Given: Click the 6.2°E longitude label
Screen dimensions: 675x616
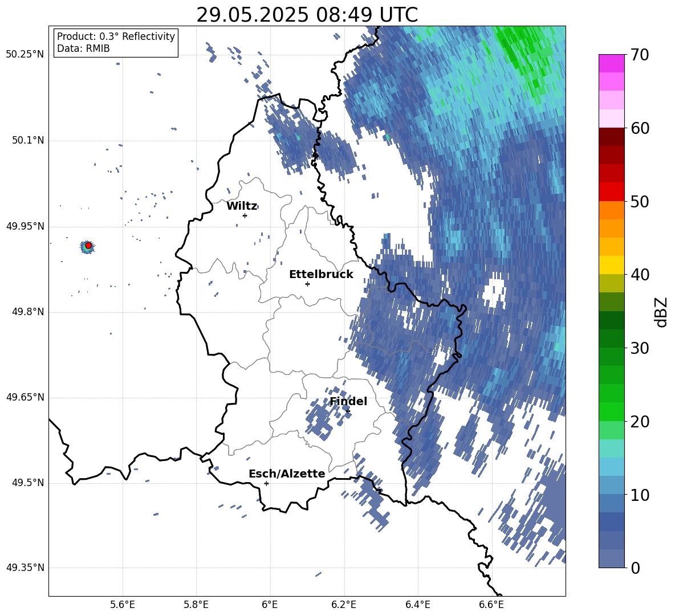Looking at the screenshot, I should [344, 605].
